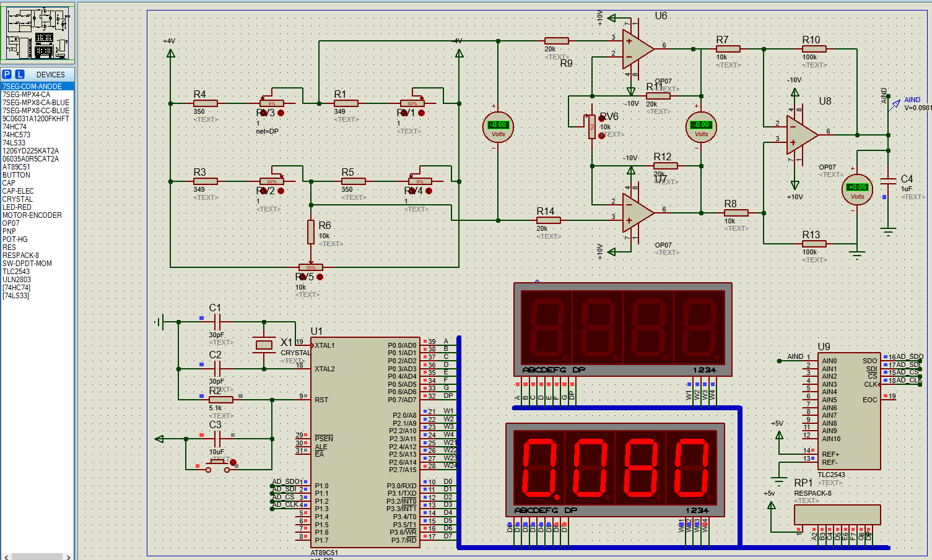Select resistor R10 100k
The image size is (932, 560).
pyautogui.click(x=814, y=49)
